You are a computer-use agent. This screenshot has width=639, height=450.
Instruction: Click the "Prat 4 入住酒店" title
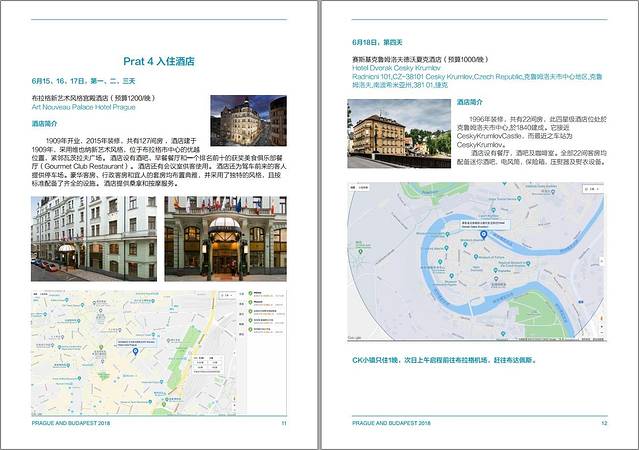point(159,61)
